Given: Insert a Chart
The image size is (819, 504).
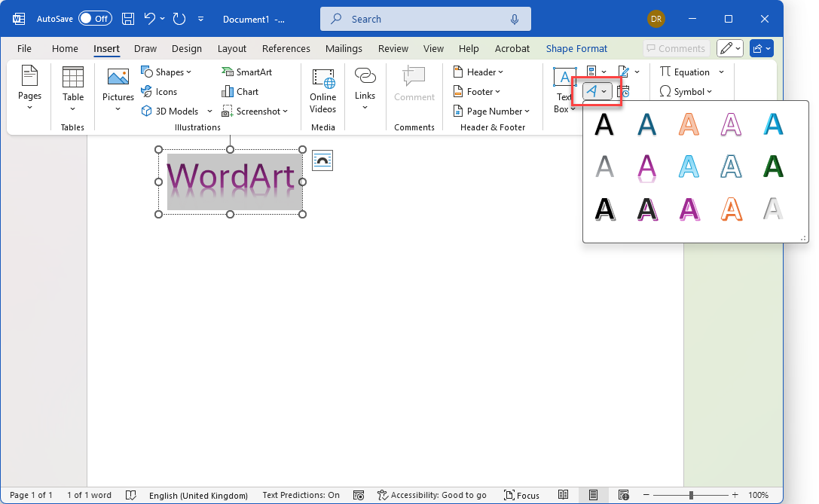Looking at the screenshot, I should pos(240,91).
